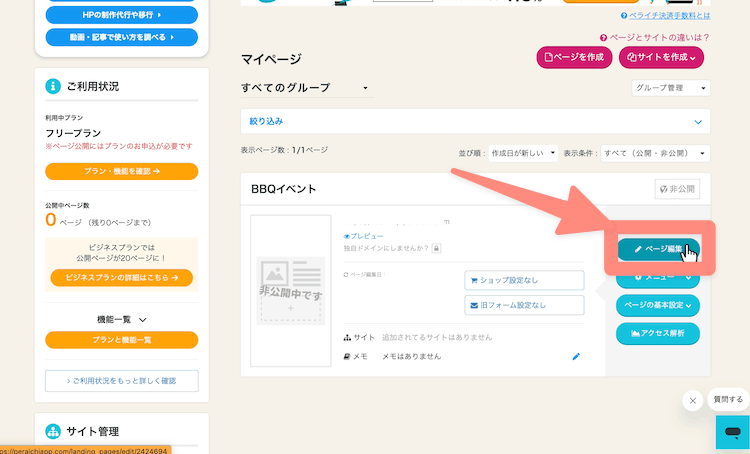Screen dimensions: 750x454
Task: Click the マイページ heading
Action: pos(271,59)
